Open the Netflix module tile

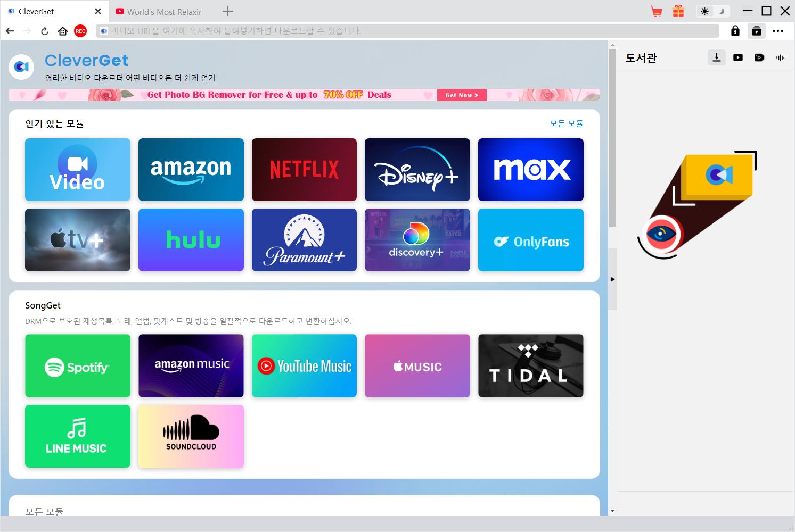click(304, 170)
